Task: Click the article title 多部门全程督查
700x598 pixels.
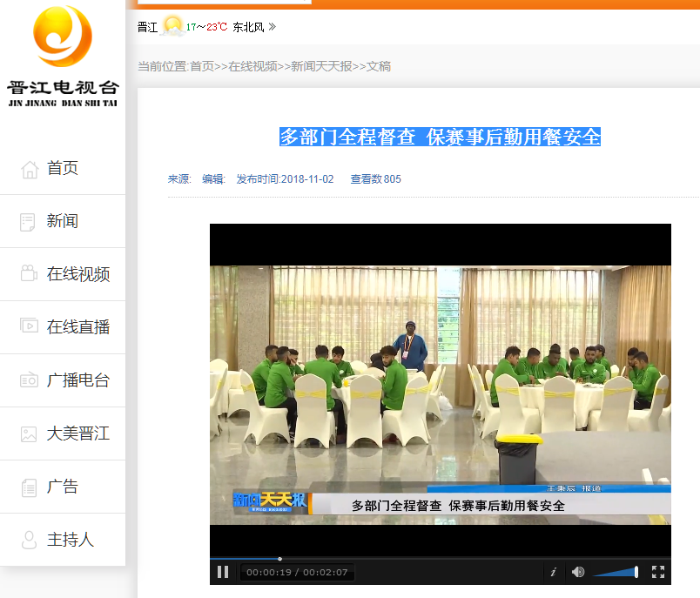Action: click(x=440, y=137)
